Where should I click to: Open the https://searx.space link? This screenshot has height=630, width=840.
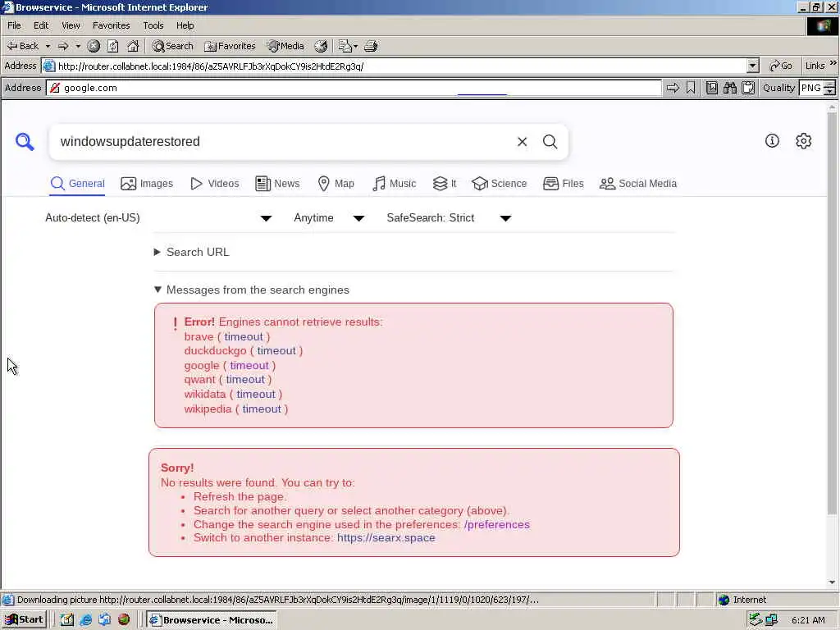point(386,538)
